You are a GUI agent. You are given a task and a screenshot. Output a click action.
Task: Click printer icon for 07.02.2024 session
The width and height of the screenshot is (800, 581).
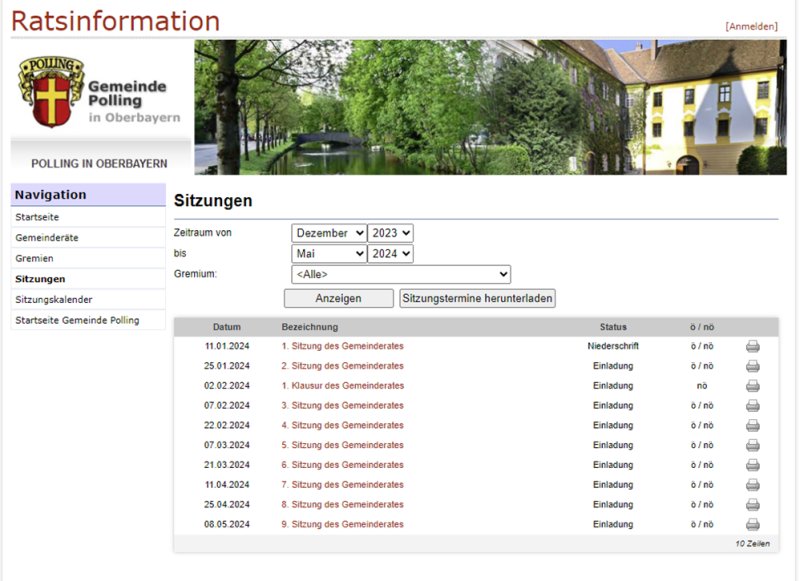pos(753,406)
